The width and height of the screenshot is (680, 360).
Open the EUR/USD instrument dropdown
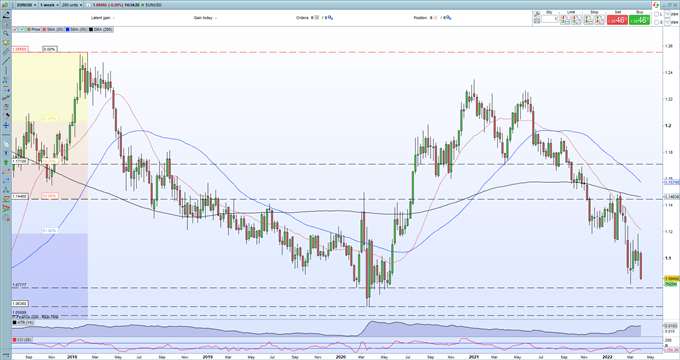26,5
